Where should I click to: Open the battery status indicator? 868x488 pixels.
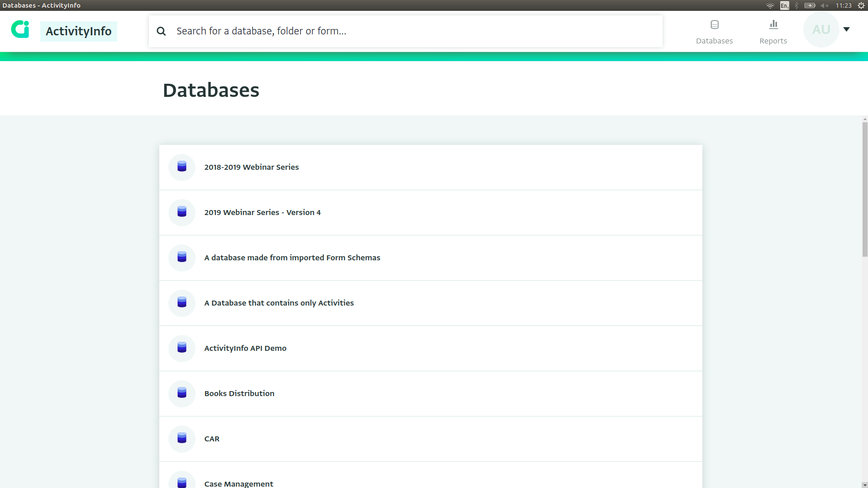click(810, 5)
